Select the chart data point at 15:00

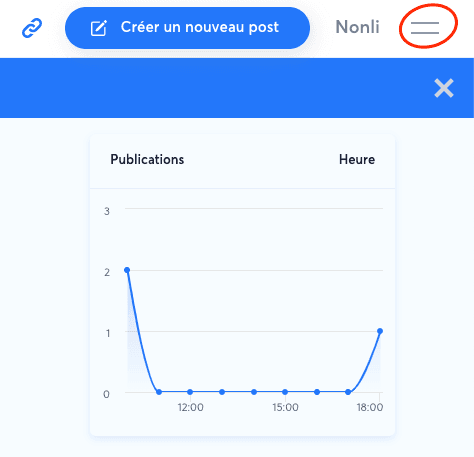[x=285, y=392]
